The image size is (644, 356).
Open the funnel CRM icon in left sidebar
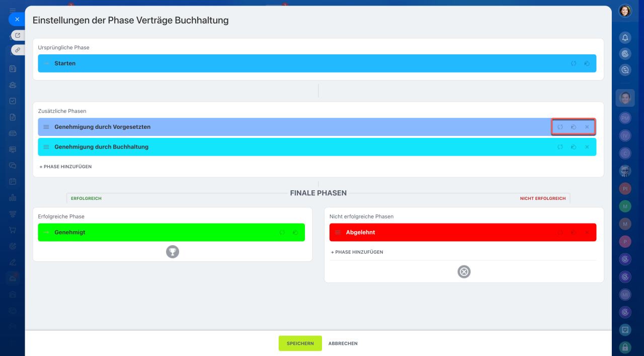point(13,213)
